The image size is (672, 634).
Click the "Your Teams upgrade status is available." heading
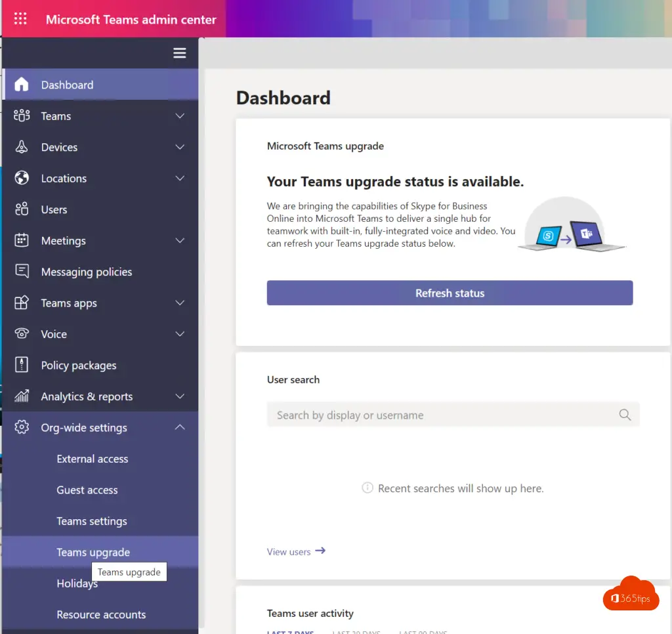point(395,181)
